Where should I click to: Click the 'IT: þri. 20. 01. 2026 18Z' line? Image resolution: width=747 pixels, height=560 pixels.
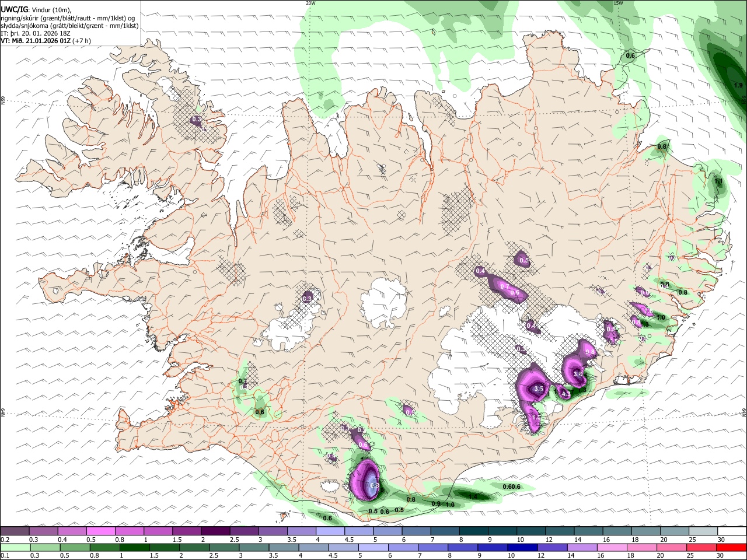[x=36, y=33]
